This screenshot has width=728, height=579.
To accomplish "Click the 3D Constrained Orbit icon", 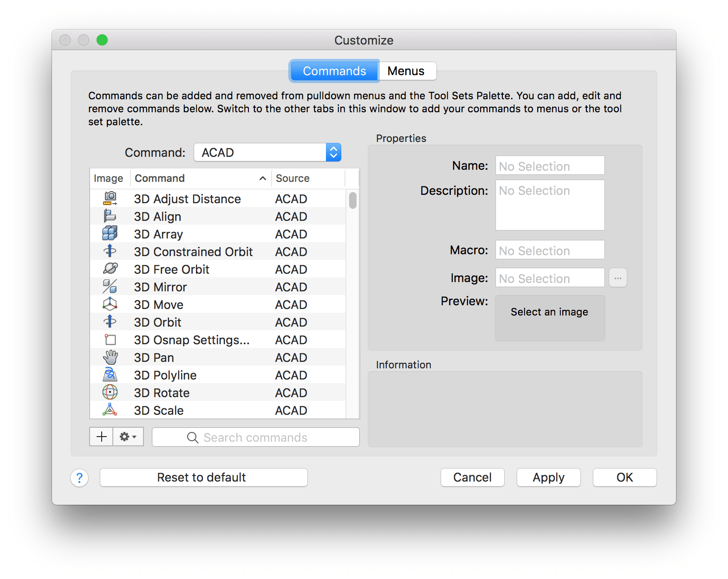I will [110, 251].
